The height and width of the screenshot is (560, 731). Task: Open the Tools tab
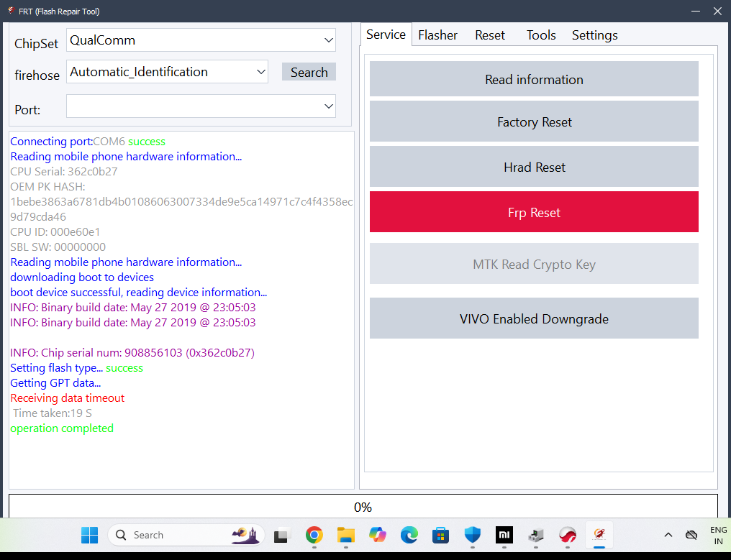click(541, 35)
